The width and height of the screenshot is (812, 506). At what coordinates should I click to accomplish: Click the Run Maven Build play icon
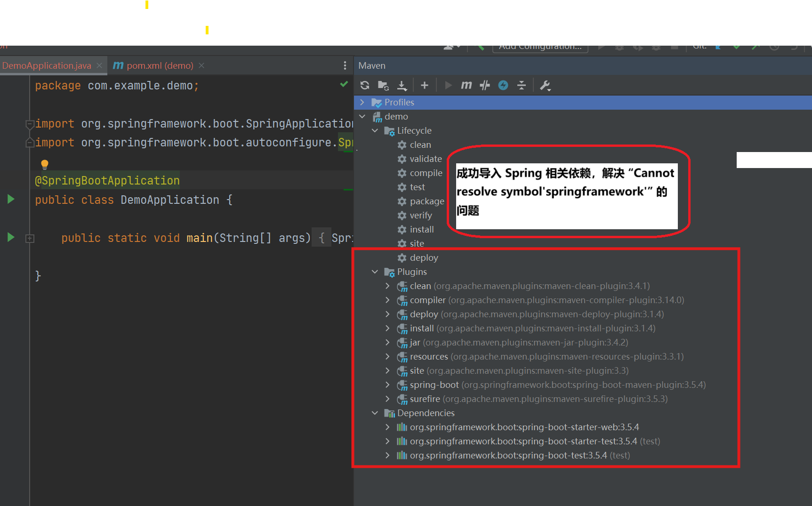point(448,85)
